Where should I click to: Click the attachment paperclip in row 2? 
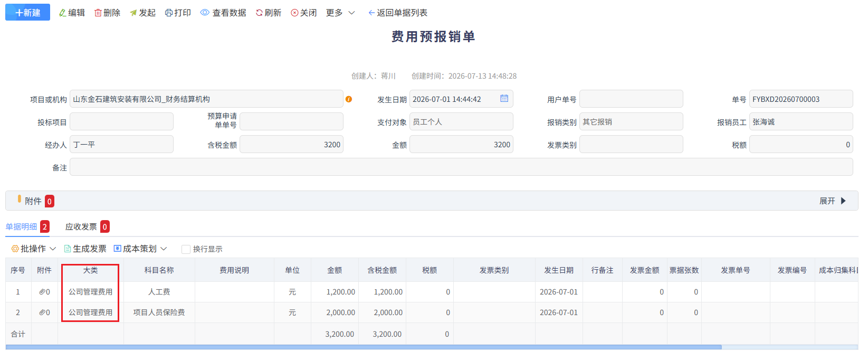(42, 312)
